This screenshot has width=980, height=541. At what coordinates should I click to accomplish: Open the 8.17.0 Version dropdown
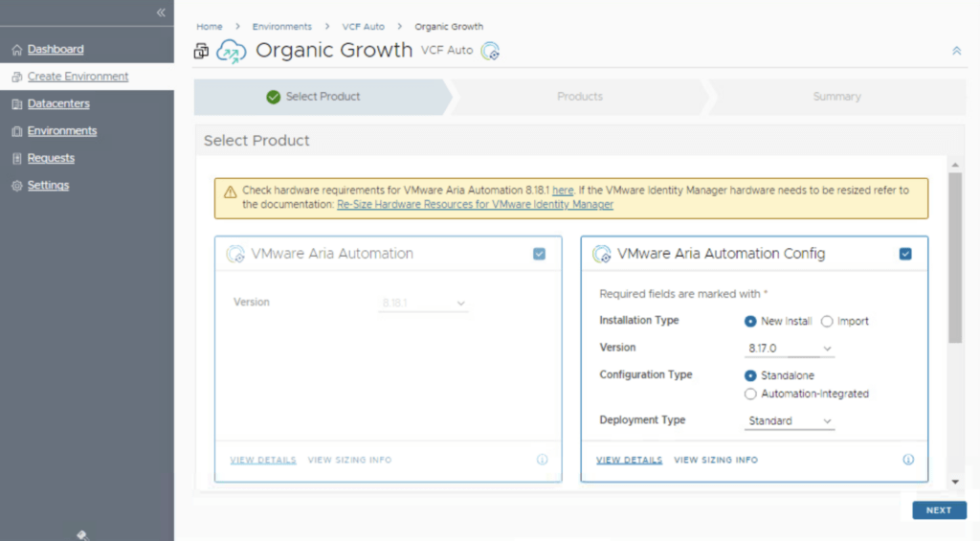(x=790, y=349)
